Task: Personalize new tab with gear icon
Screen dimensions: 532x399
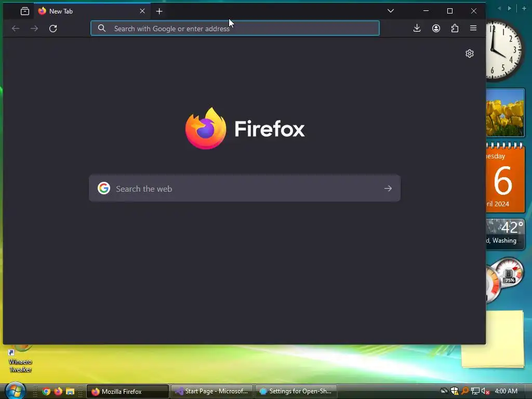Action: 470,54
